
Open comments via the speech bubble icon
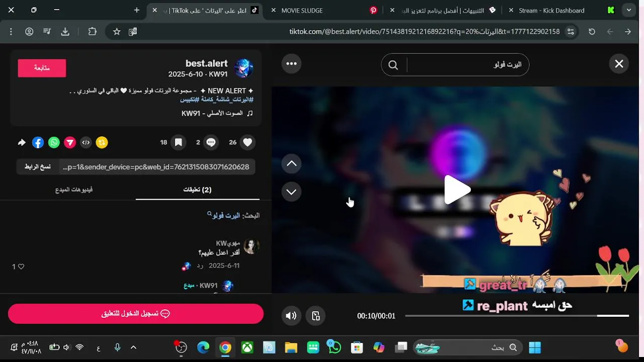(x=211, y=142)
